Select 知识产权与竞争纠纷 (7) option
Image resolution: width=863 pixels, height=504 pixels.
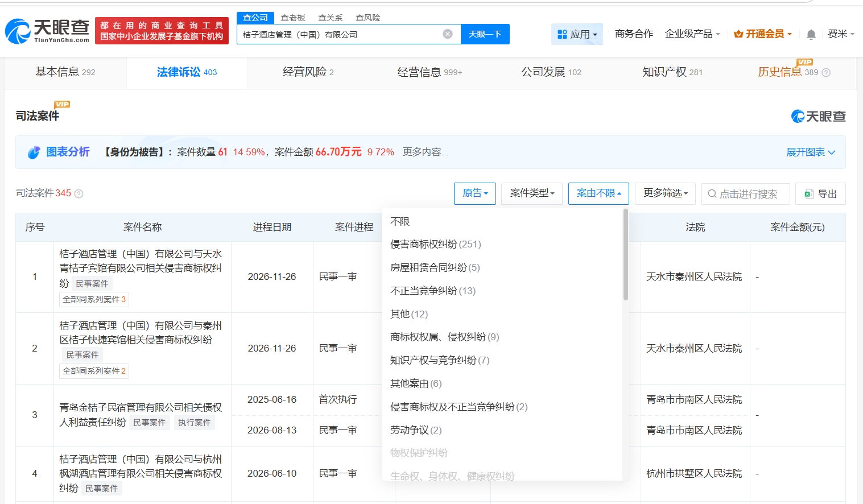point(440,361)
